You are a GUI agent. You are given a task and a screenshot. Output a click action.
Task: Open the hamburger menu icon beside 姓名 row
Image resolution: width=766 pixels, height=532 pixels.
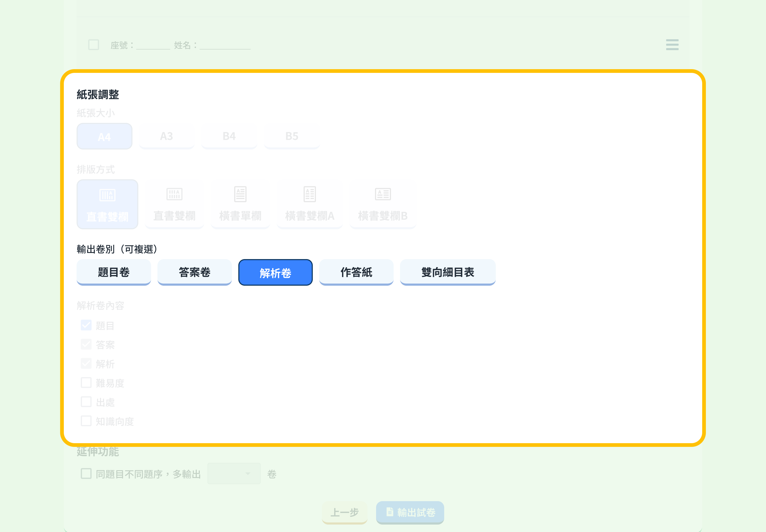pos(672,45)
